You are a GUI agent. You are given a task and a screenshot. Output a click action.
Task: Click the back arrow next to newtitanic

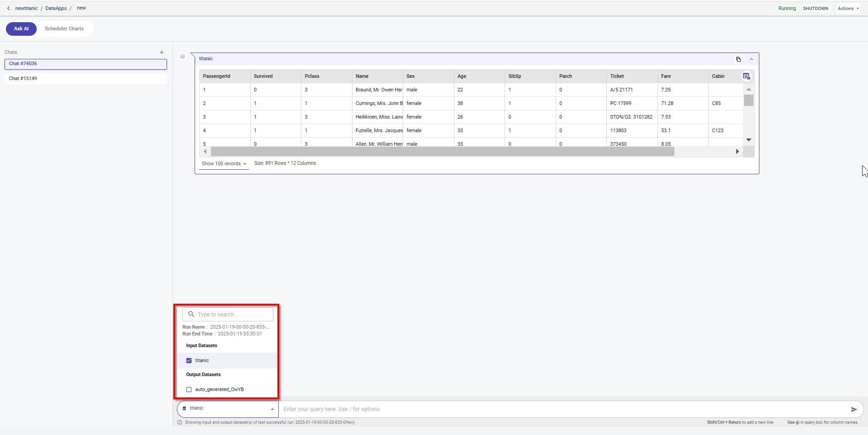[8, 9]
